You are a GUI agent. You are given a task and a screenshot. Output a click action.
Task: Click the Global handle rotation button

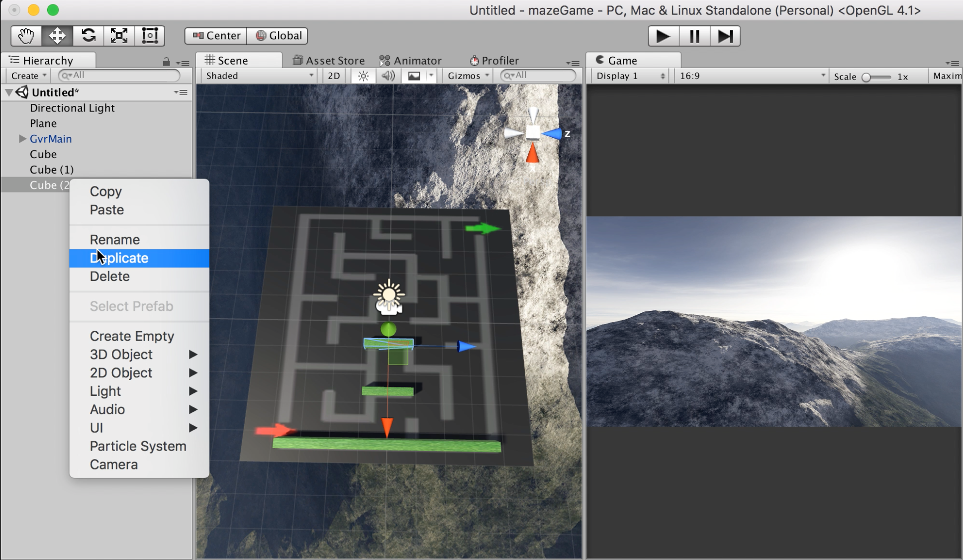[x=278, y=36]
